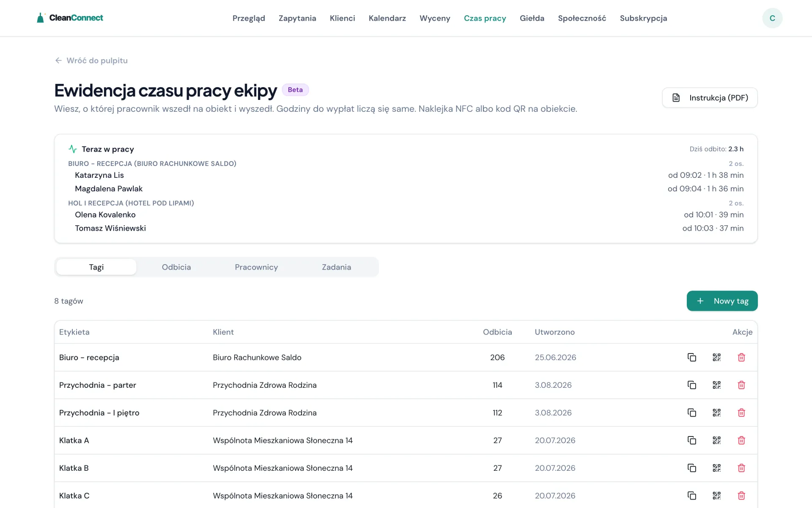The image size is (812, 508).
Task: Click the Odbicia column header
Action: coord(497,332)
